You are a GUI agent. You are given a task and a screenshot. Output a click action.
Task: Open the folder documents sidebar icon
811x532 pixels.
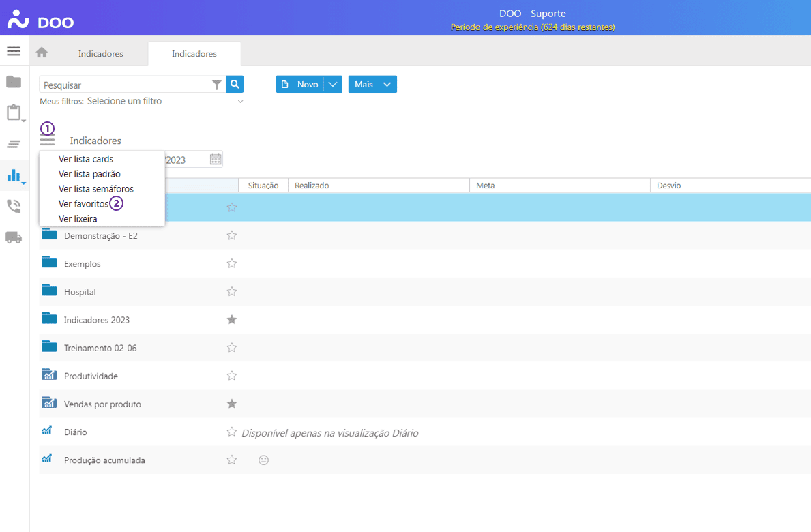(14, 82)
